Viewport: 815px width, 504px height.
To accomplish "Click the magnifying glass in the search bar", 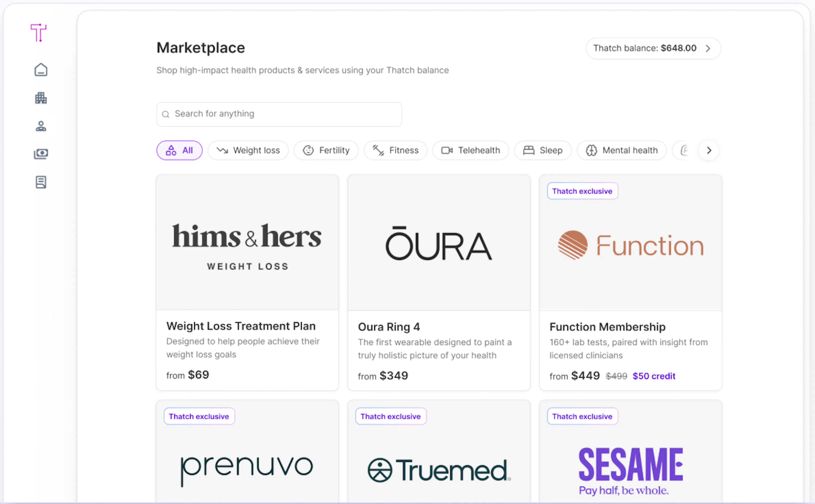I will [x=166, y=114].
